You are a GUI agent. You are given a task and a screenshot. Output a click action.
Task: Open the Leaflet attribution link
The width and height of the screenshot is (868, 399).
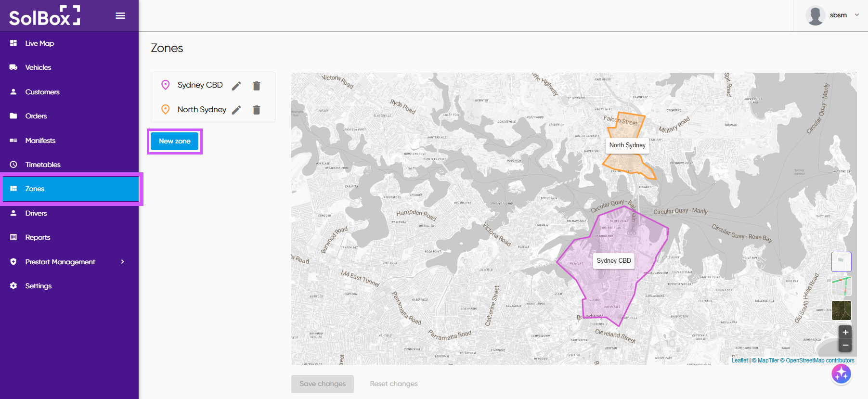739,360
